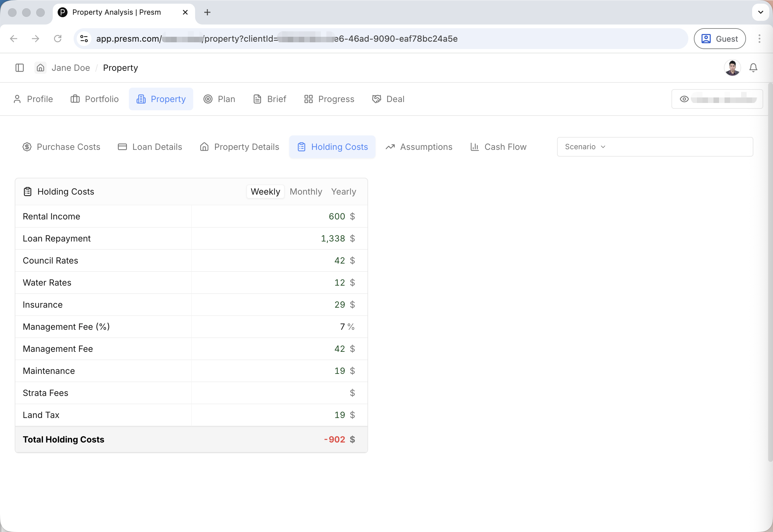The image size is (773, 532).
Task: Go to the Cash Flow tab
Action: (x=498, y=147)
